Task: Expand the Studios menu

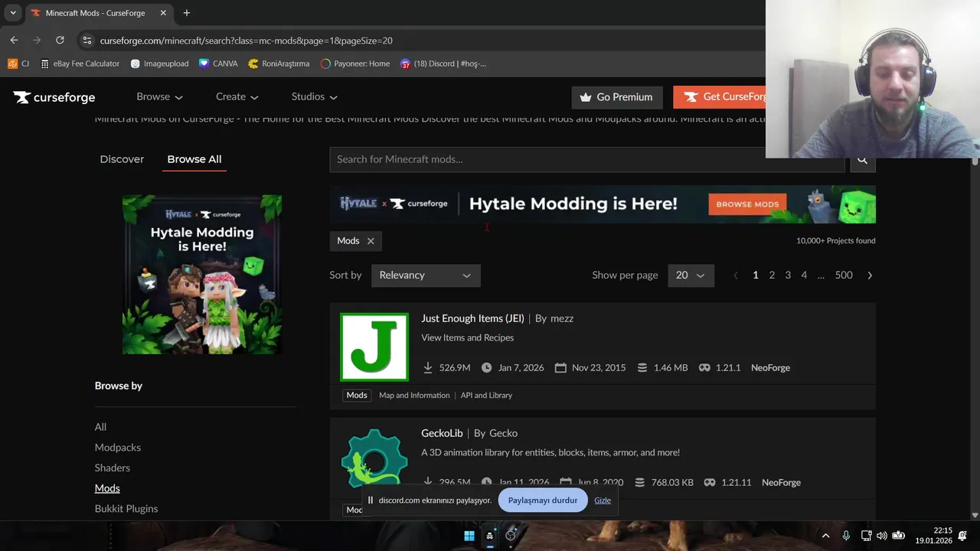Action: [314, 97]
